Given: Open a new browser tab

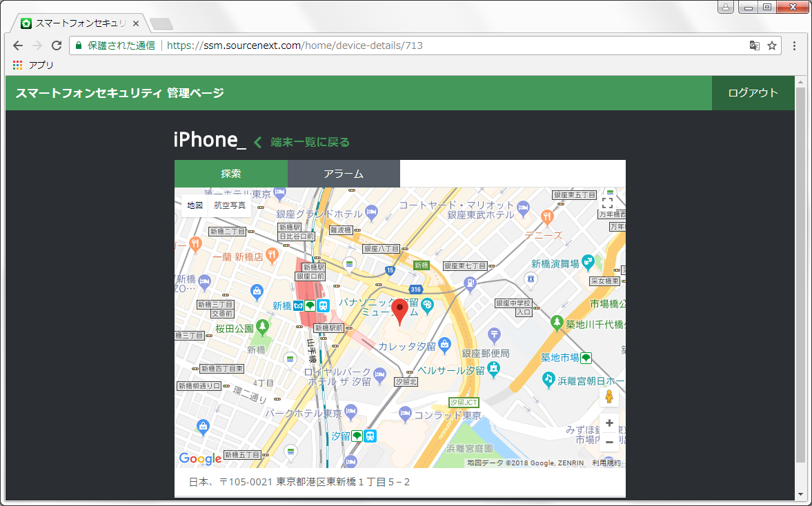Looking at the screenshot, I should pos(161,24).
